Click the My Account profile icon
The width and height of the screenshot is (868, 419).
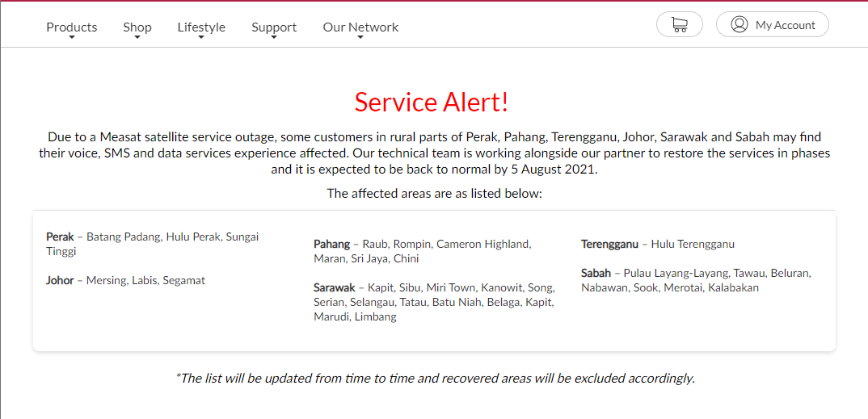739,24
